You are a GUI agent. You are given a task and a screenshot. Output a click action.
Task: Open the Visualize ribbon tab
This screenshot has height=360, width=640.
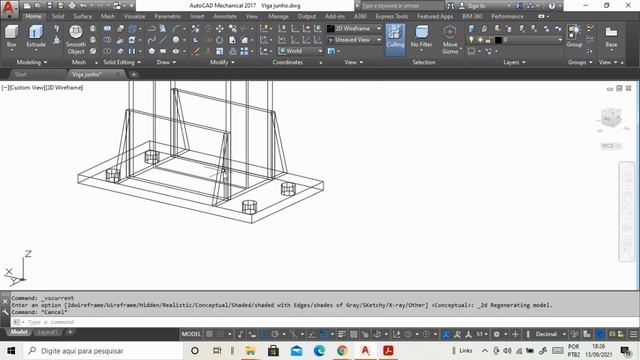134,16
